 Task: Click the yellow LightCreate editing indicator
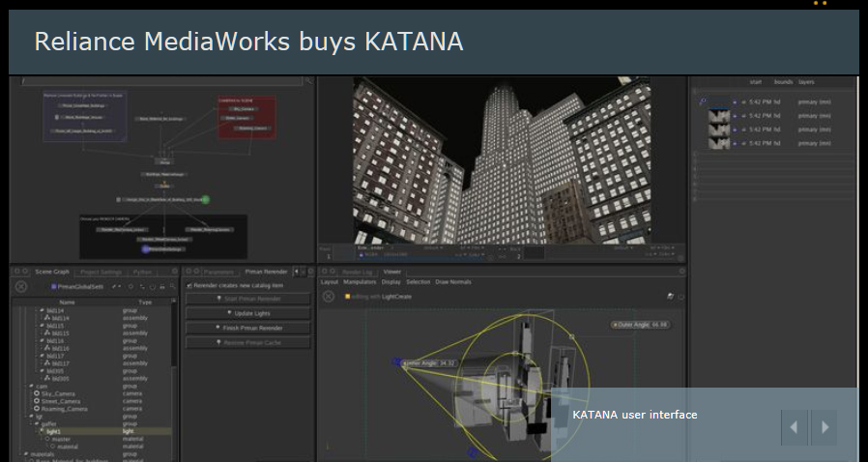[x=348, y=297]
